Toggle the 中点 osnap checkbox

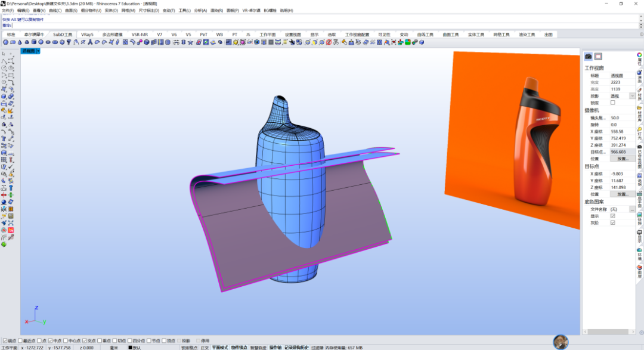click(x=50, y=340)
